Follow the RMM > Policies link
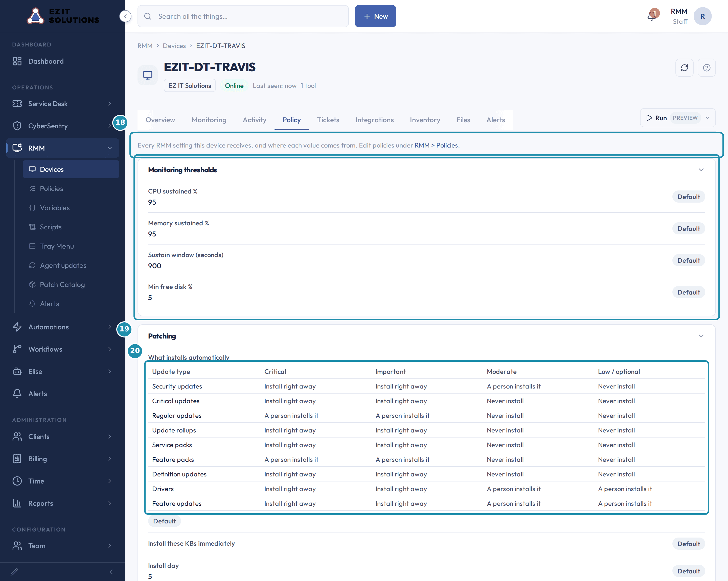728x581 pixels. [x=436, y=146]
